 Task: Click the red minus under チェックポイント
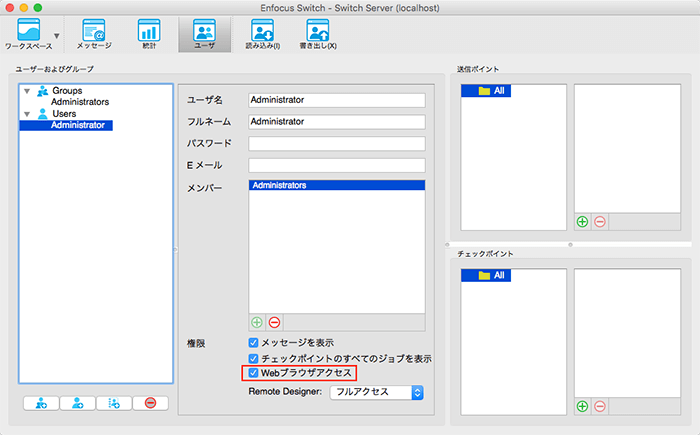(600, 406)
